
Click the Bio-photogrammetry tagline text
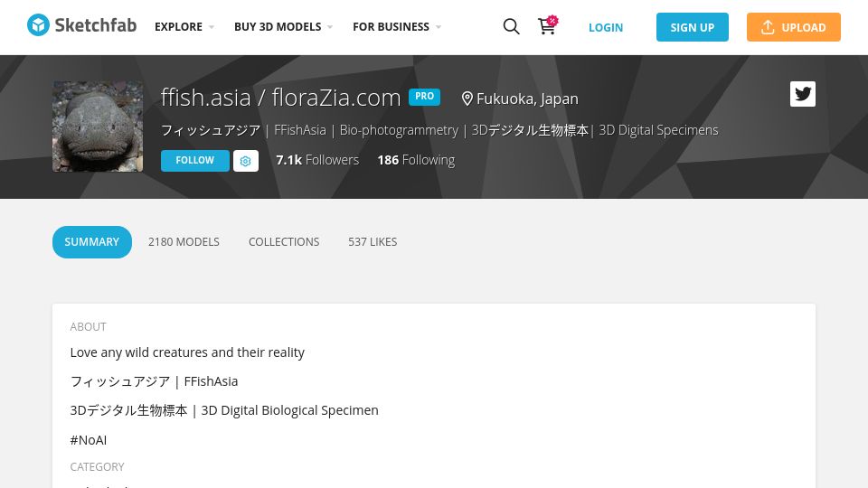point(399,130)
